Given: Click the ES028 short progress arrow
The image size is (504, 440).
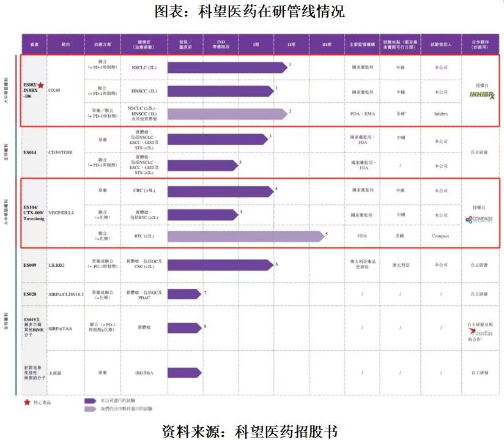Looking at the screenshot, I should point(184,294).
